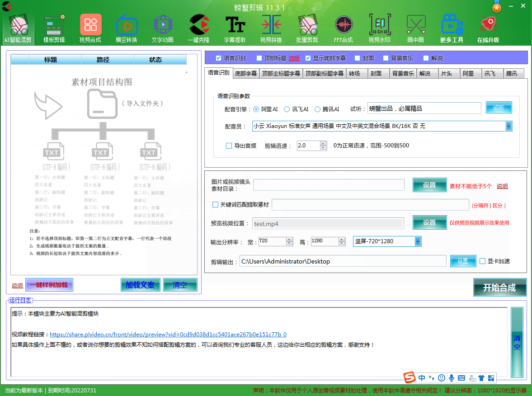Increase the 剪辑语速 value with up arrow
This screenshot has height=396, width=532.
point(323,143)
